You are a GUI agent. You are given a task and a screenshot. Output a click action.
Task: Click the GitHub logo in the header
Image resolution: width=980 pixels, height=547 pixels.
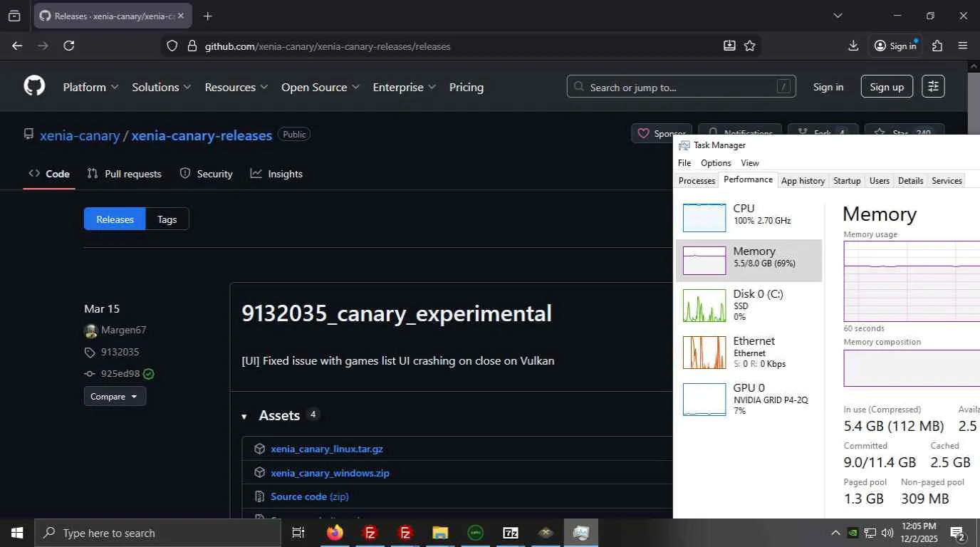tap(34, 87)
